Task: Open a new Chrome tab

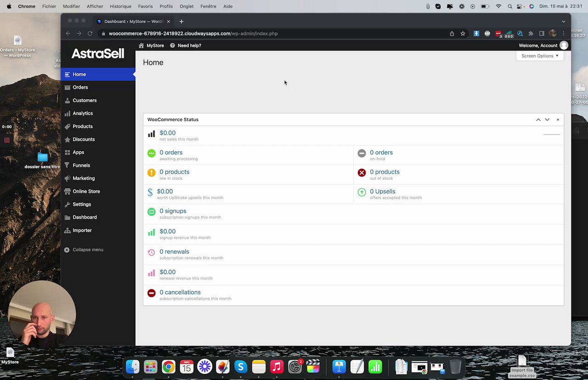Action: 181,22
